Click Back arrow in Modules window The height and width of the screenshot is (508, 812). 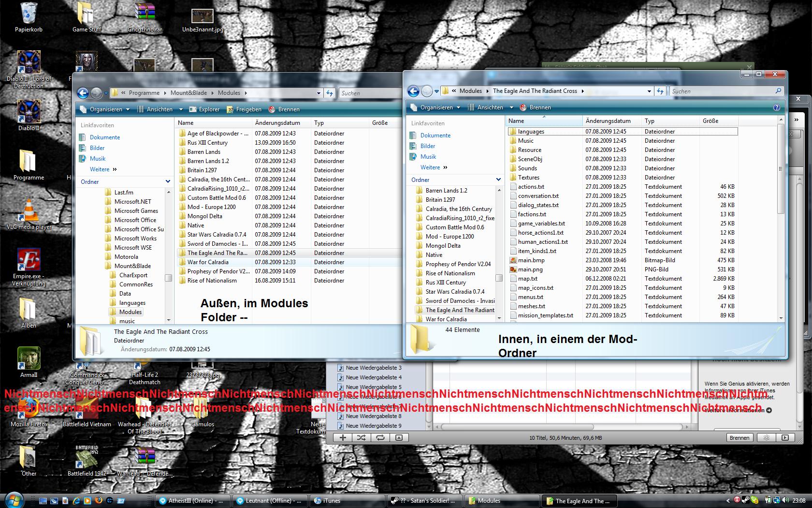pyautogui.click(x=83, y=93)
